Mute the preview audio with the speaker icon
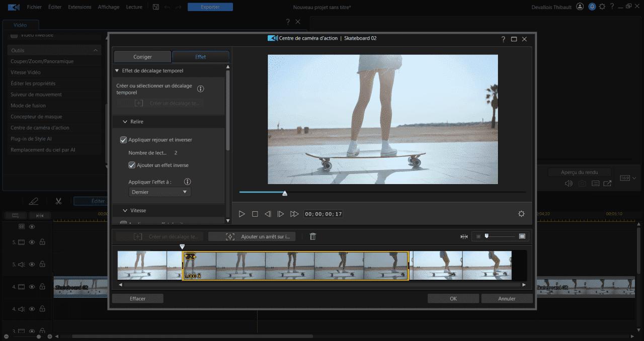The image size is (644, 341). coord(568,183)
